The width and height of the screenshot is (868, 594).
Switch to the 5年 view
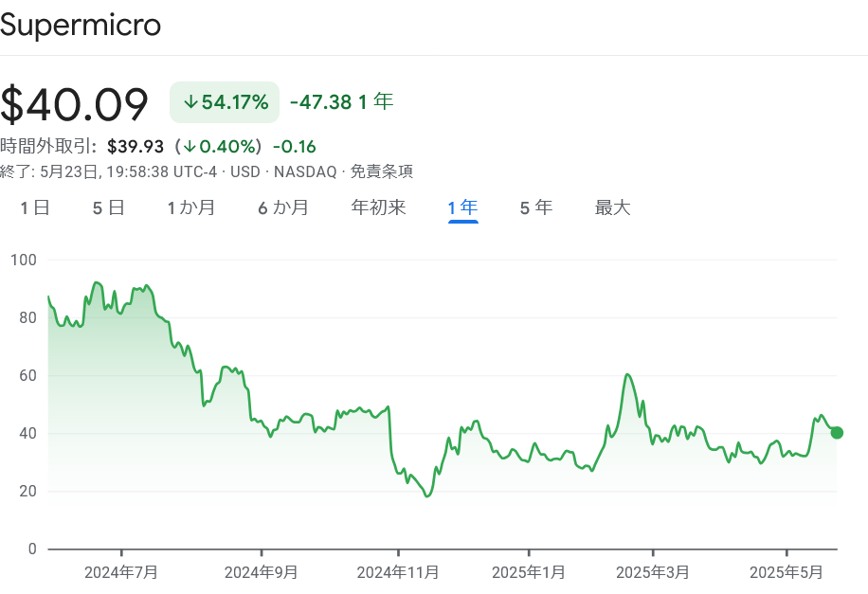pos(535,207)
